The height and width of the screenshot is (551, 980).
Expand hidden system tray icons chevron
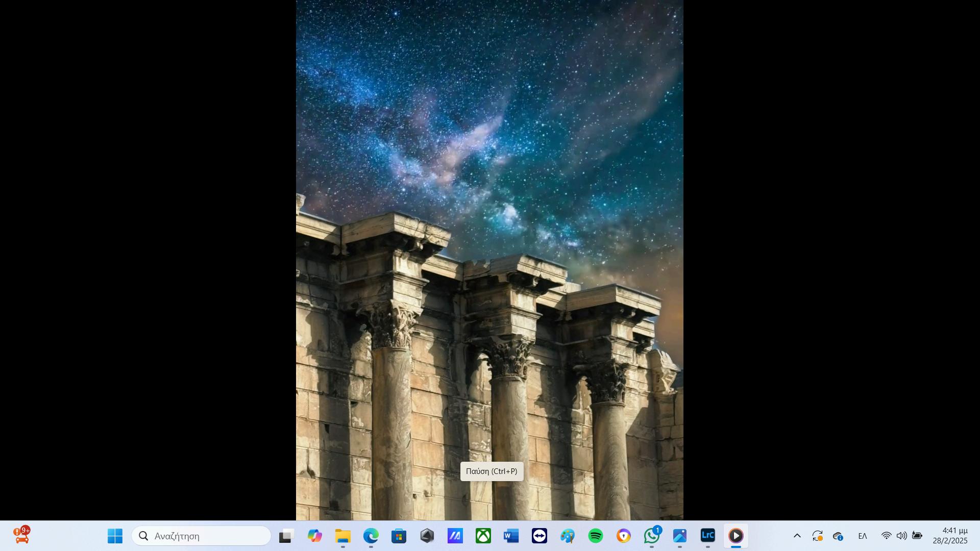(x=797, y=536)
